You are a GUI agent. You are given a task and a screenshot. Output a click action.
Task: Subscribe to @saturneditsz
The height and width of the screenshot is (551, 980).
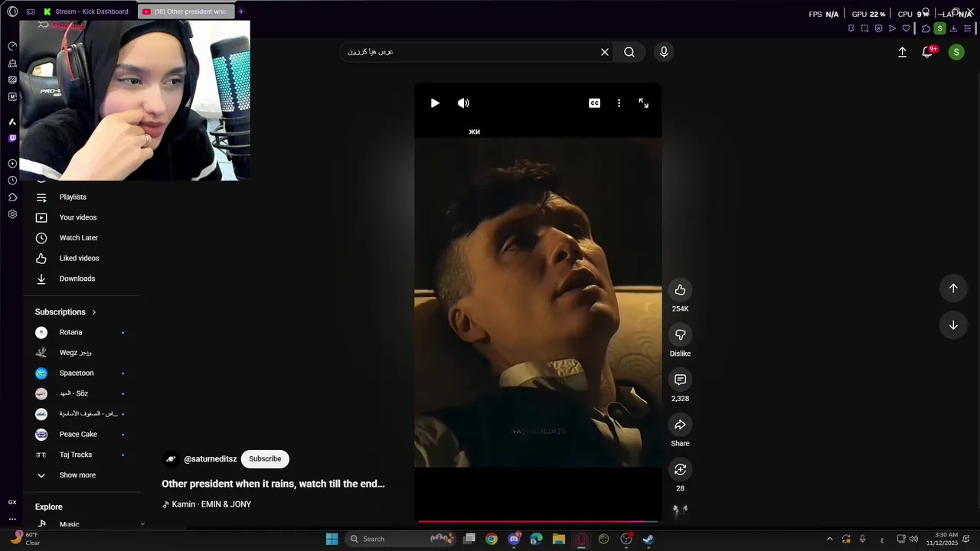(265, 459)
